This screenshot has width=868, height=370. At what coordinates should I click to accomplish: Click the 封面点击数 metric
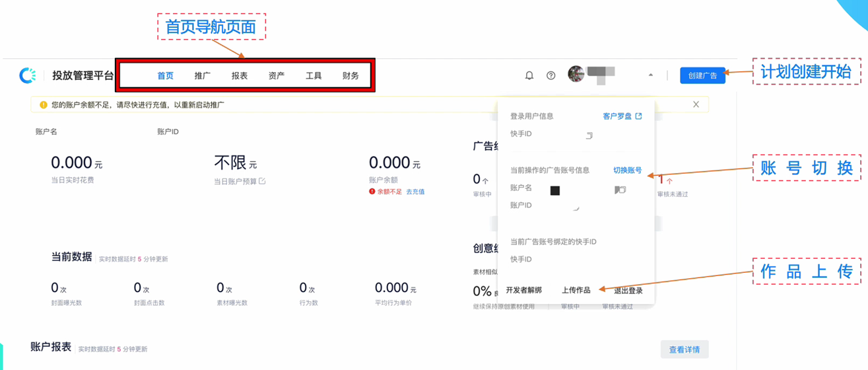click(x=149, y=293)
